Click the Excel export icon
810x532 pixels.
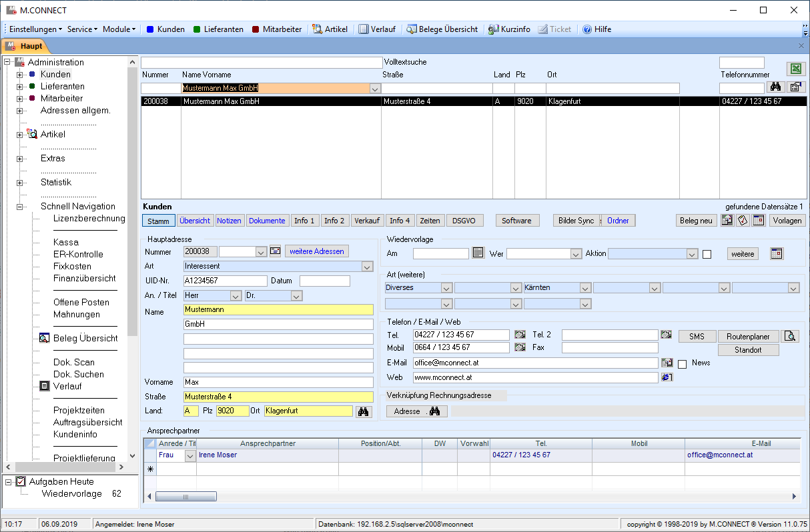795,69
